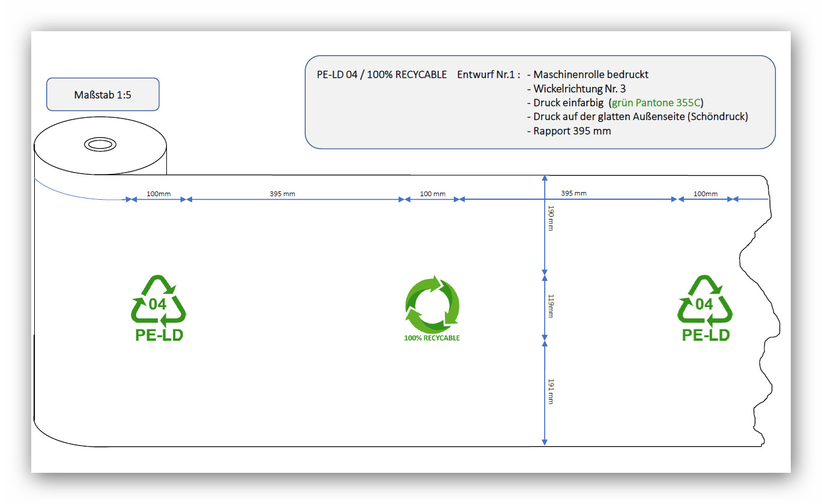The height and width of the screenshot is (504, 822).
Task: Click the '100% RECYCABLE' caption under the circular logo
Action: (x=432, y=338)
